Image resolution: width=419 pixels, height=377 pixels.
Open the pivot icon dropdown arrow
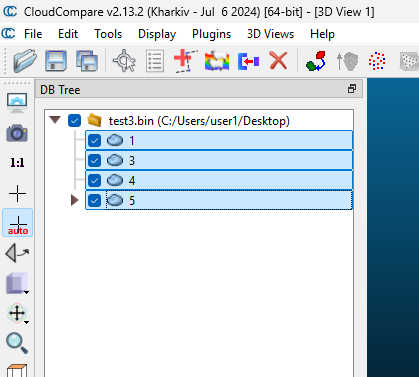click(x=27, y=322)
